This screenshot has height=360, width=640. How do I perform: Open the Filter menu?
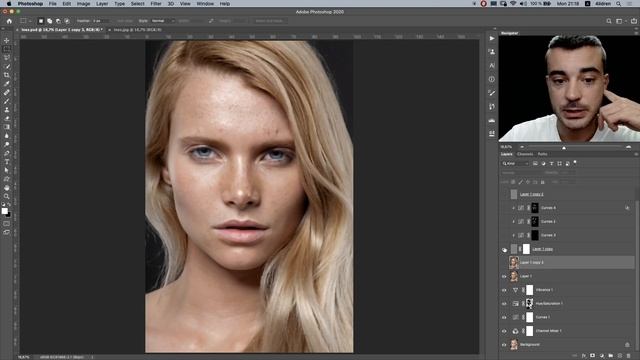[x=156, y=4]
